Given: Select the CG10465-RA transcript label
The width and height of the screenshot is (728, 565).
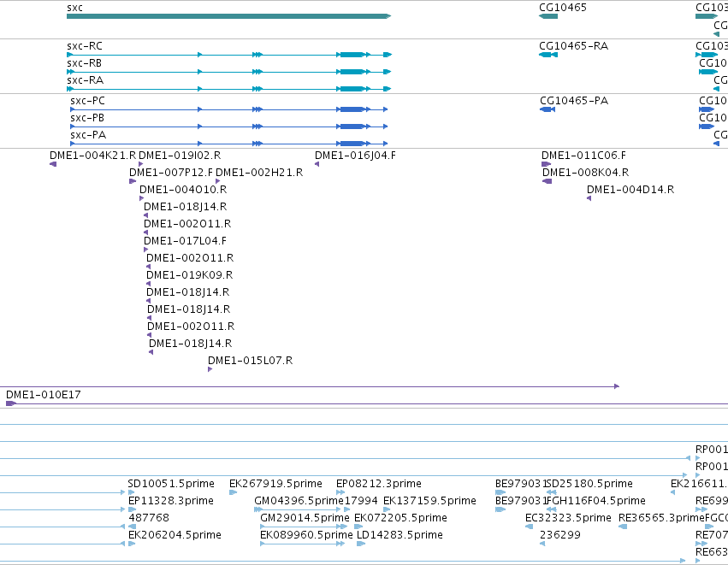Looking at the screenshot, I should [573, 46].
